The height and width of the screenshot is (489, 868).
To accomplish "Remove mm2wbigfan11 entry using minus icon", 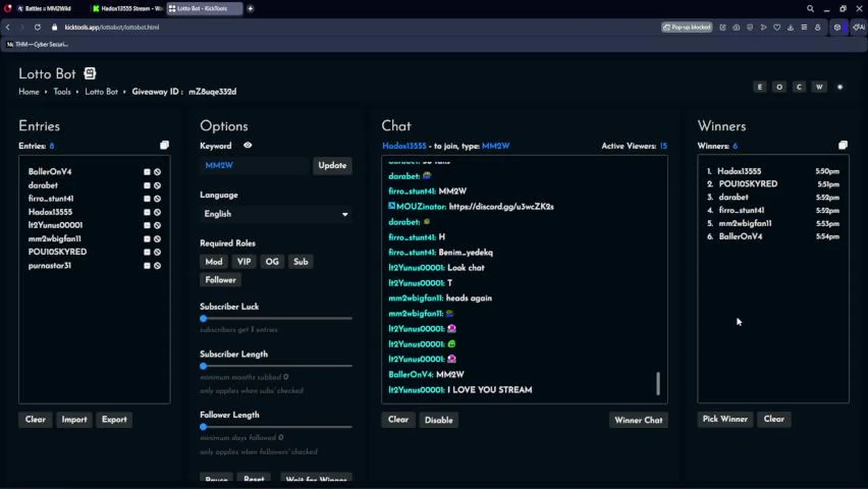I will pos(147,239).
